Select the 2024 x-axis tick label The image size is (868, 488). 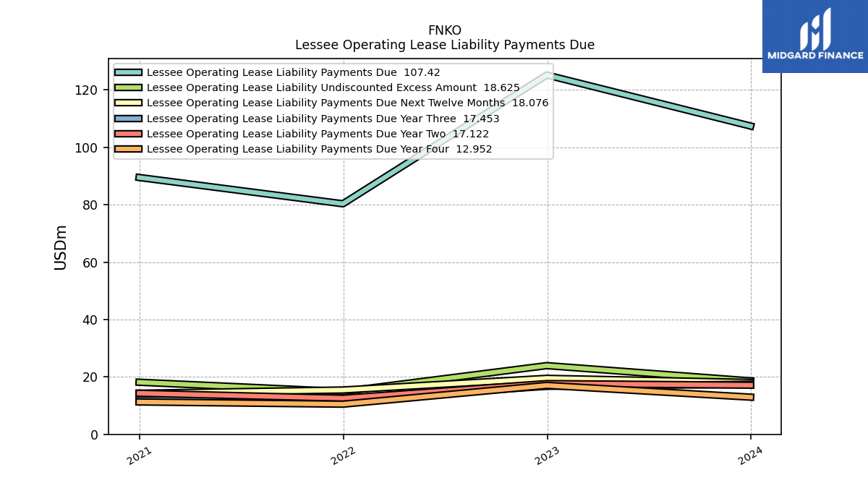[750, 455]
